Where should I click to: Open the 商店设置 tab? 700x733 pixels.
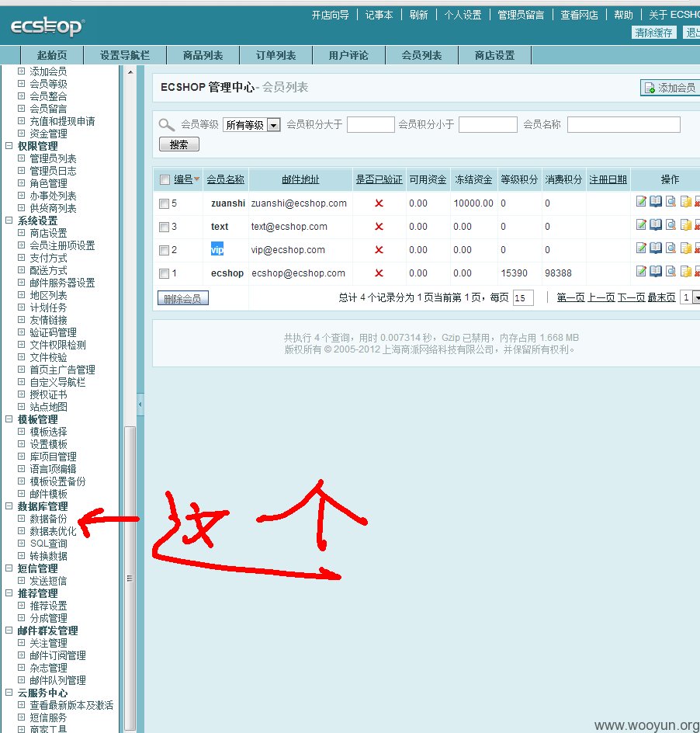494,55
